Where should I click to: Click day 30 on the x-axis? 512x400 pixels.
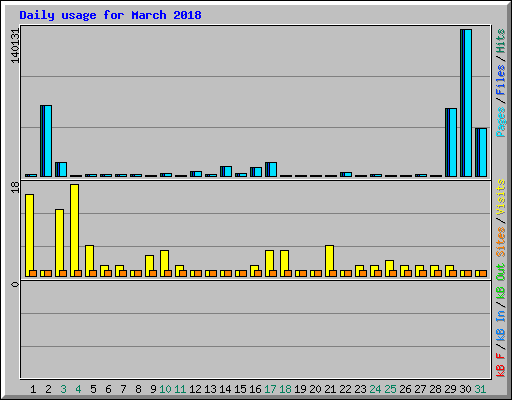click(x=465, y=389)
